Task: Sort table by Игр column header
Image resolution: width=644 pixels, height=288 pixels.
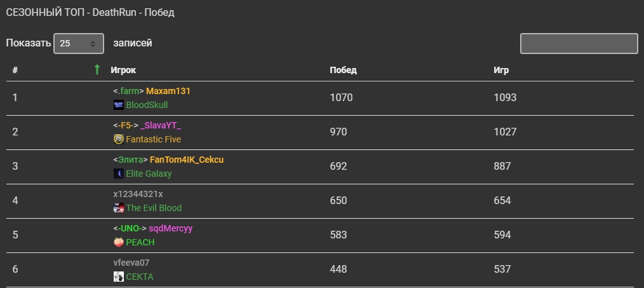Action: coord(501,70)
